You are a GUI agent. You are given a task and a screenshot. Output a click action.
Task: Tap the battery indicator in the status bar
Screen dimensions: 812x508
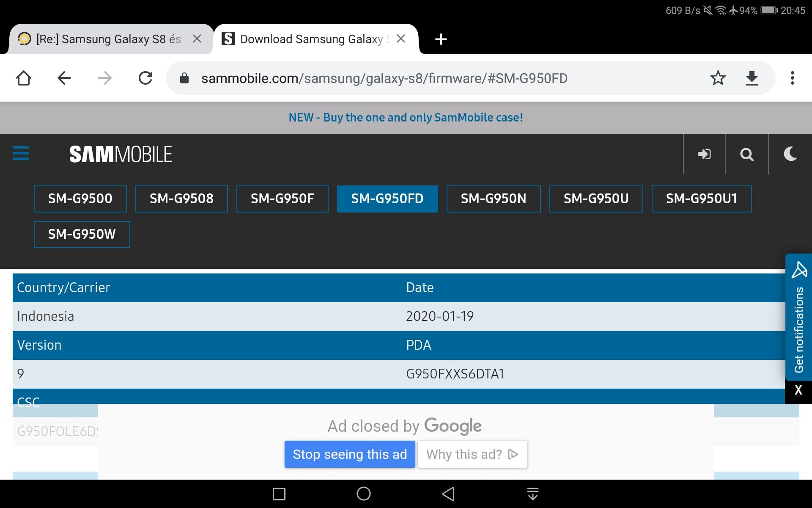pyautogui.click(x=769, y=10)
